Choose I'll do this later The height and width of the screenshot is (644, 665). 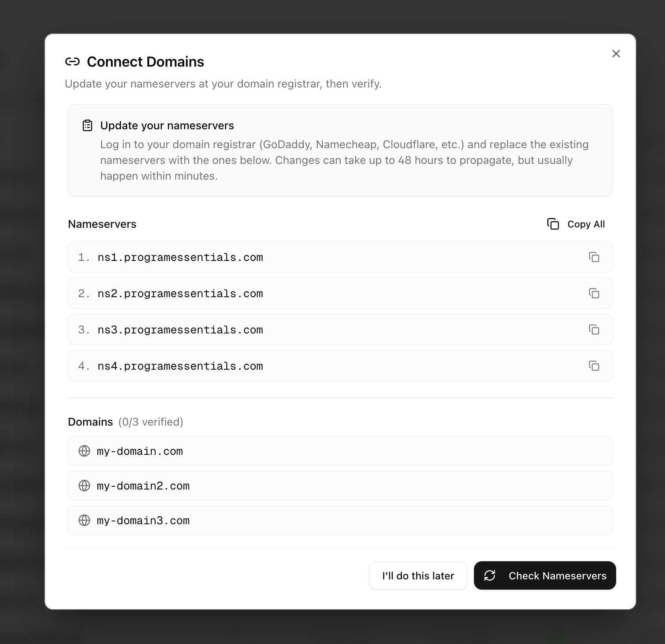[x=418, y=575]
